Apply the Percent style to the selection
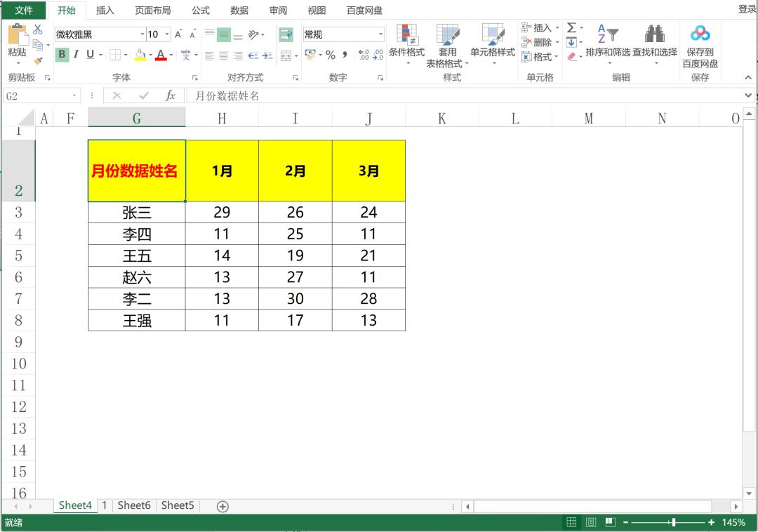The image size is (758, 532). pyautogui.click(x=331, y=54)
